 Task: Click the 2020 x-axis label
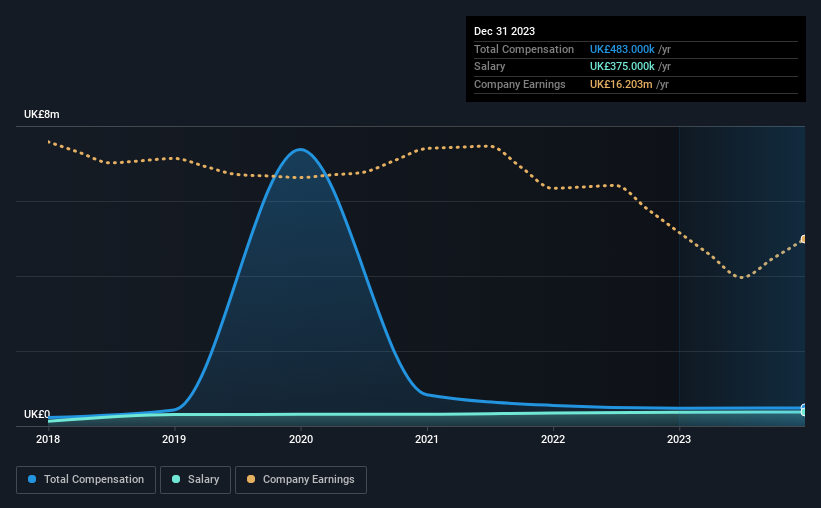(x=301, y=439)
